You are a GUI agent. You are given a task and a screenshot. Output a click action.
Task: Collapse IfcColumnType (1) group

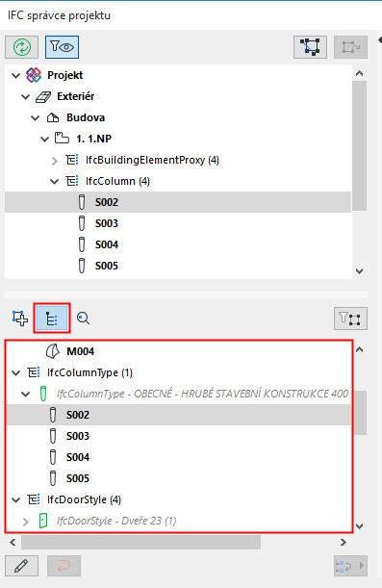(15, 373)
